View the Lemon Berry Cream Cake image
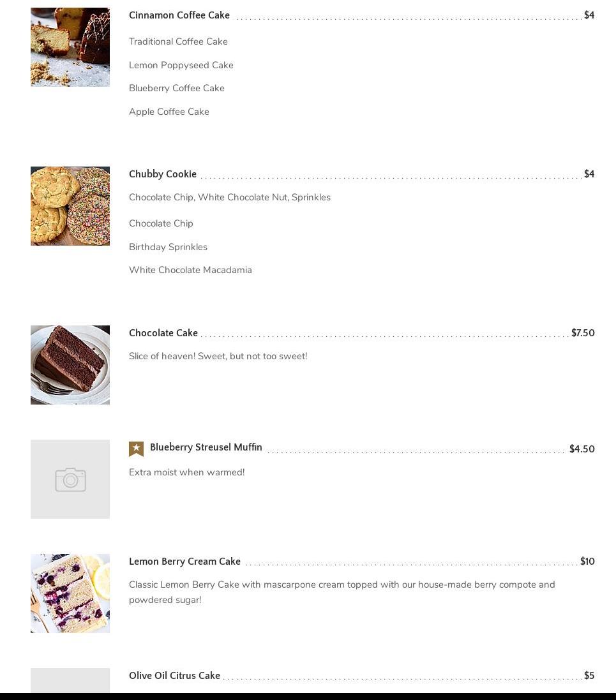 70,593
